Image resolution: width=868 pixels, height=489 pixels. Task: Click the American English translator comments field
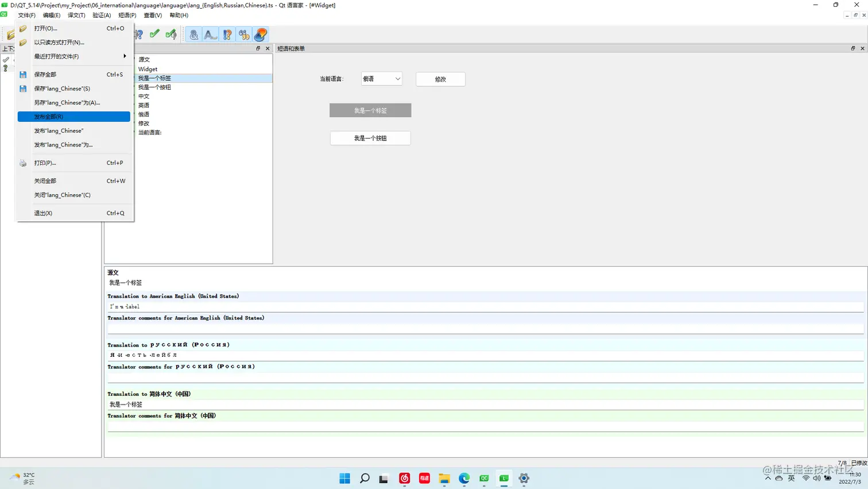[x=486, y=329]
